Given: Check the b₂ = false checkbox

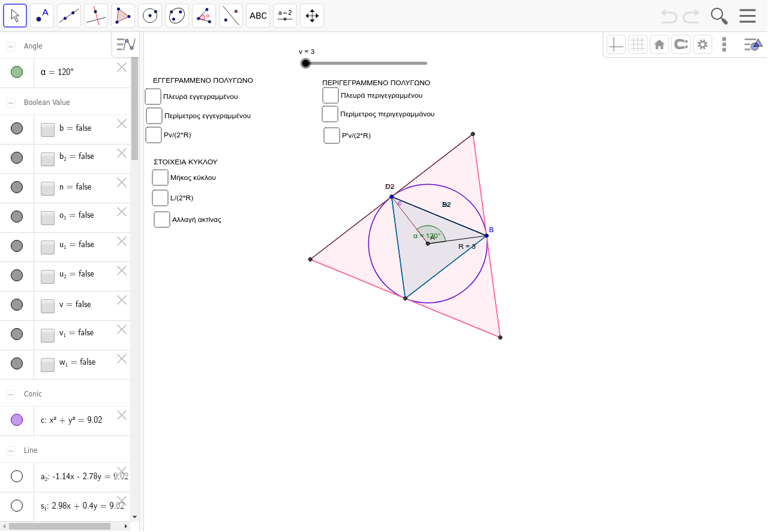Looking at the screenshot, I should pyautogui.click(x=48, y=159).
